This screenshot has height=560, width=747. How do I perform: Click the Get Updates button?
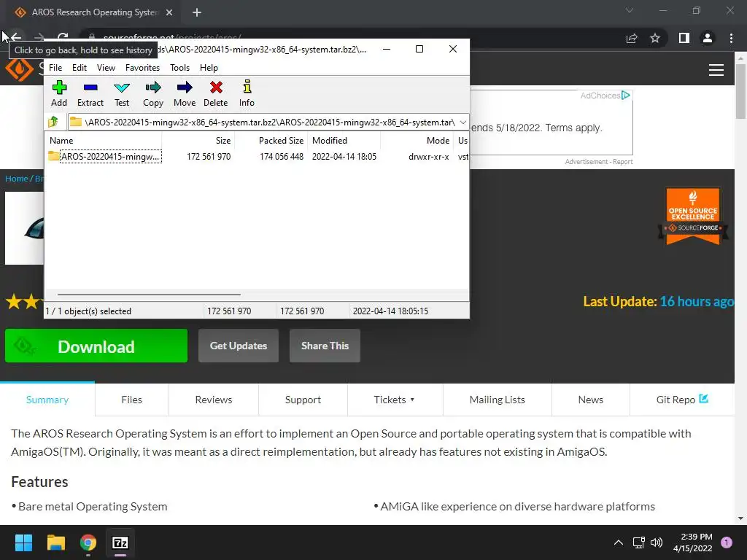click(239, 346)
